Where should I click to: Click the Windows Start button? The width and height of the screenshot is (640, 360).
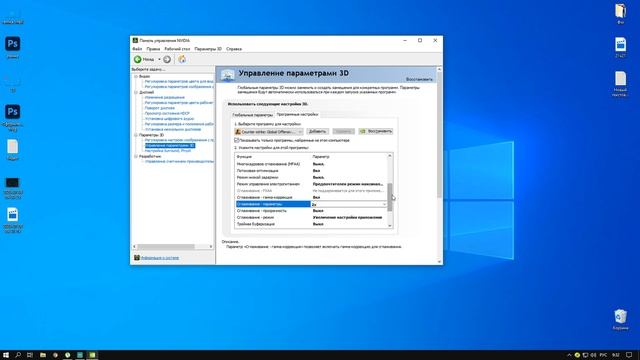(6, 355)
